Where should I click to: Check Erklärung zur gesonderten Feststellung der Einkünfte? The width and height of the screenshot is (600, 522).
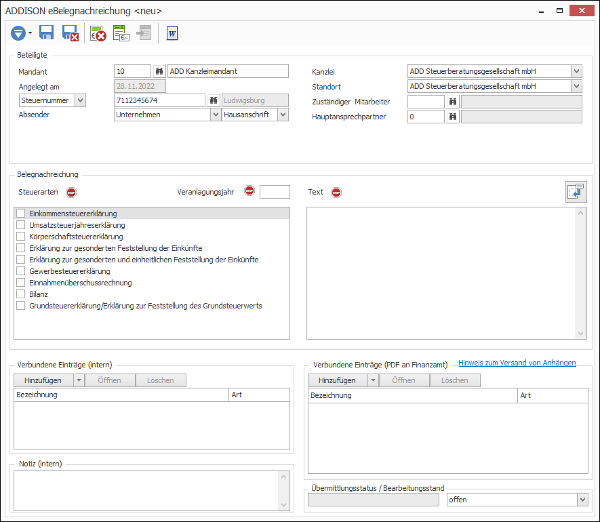[21, 248]
